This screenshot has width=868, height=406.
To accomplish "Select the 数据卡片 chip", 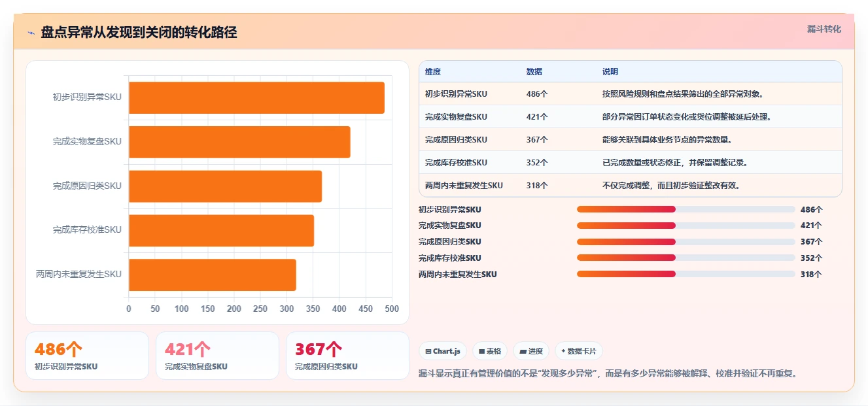I will [x=578, y=351].
